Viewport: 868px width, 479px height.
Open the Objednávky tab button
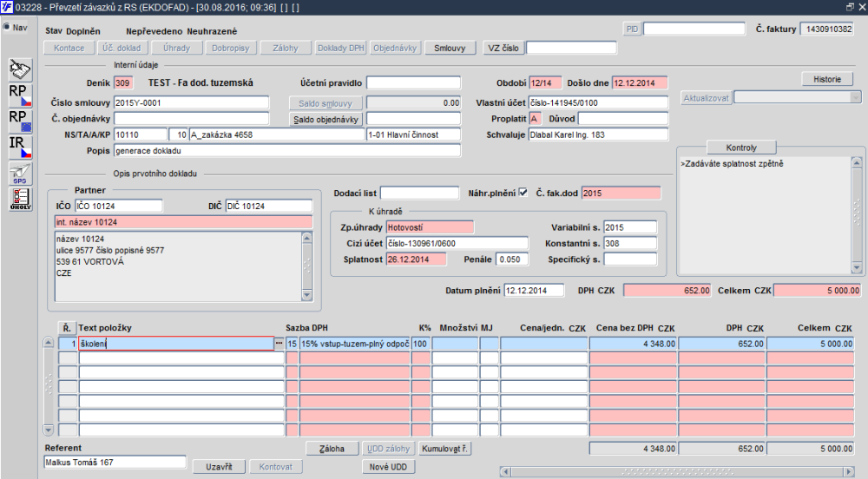(x=395, y=48)
